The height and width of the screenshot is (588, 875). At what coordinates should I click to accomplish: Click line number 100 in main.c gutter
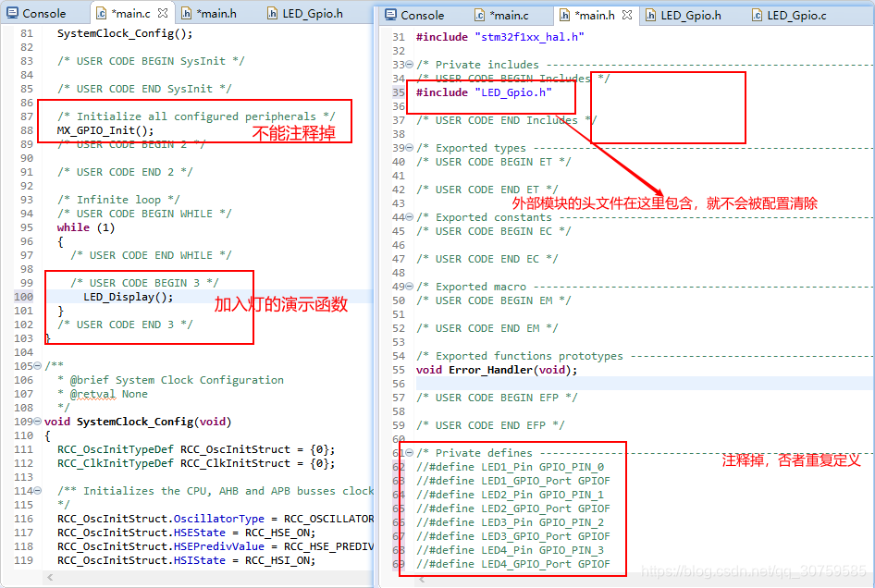tap(23, 297)
